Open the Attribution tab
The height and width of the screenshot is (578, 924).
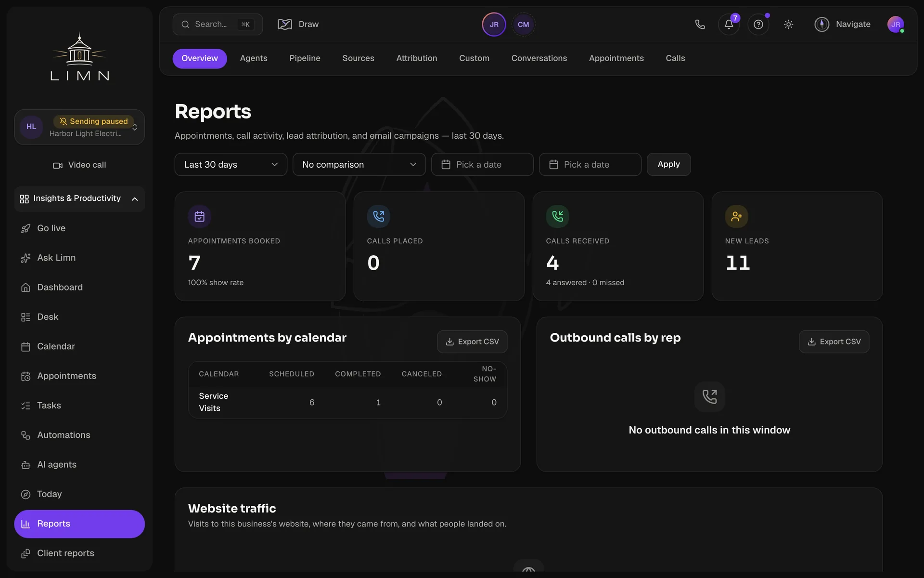coord(417,58)
